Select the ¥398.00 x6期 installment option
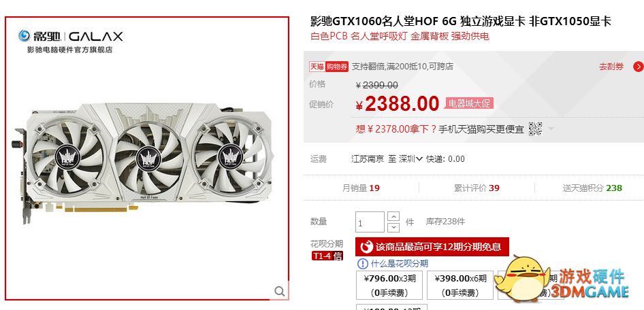The width and height of the screenshot is (644, 310). point(460,285)
